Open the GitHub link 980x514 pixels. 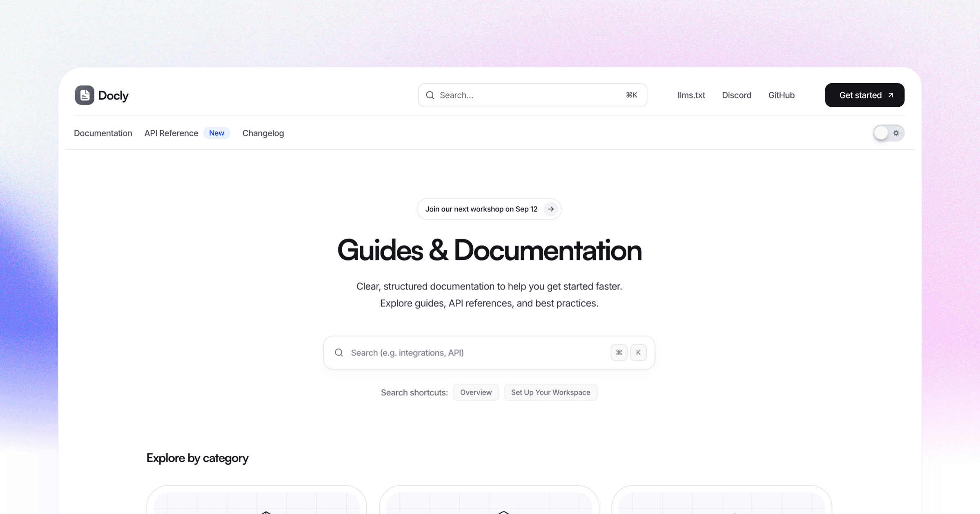(782, 95)
